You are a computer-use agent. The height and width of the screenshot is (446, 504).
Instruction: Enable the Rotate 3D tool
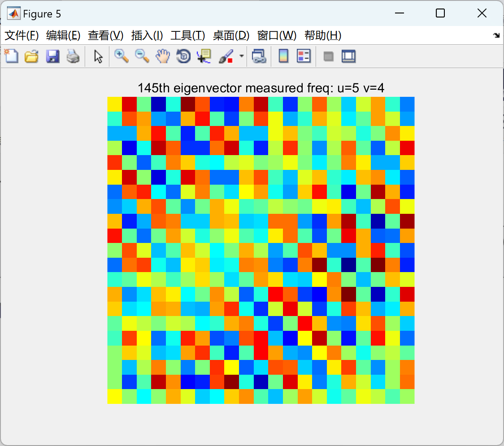pyautogui.click(x=183, y=56)
